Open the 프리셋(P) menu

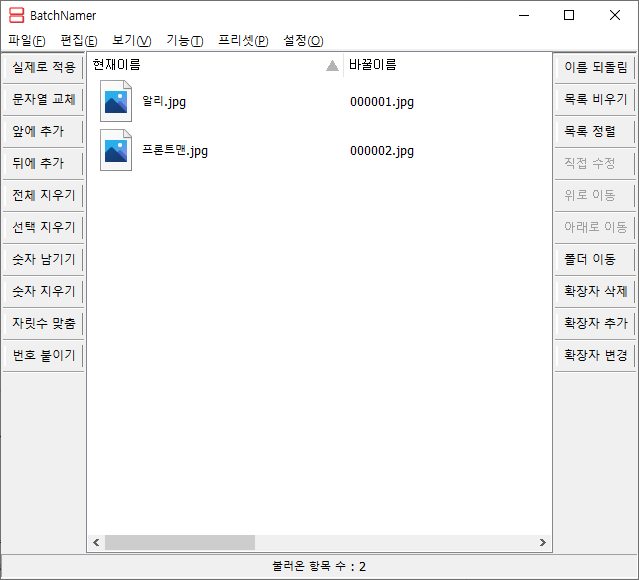point(243,40)
